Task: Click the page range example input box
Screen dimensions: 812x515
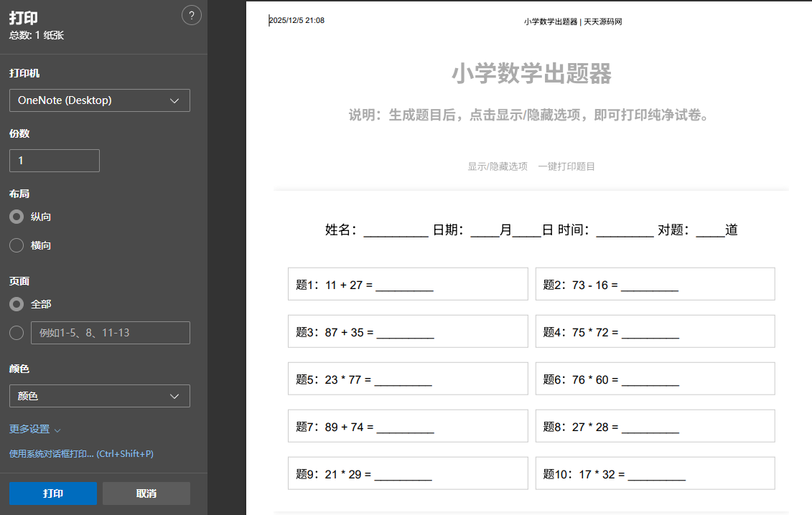Action: (x=110, y=332)
